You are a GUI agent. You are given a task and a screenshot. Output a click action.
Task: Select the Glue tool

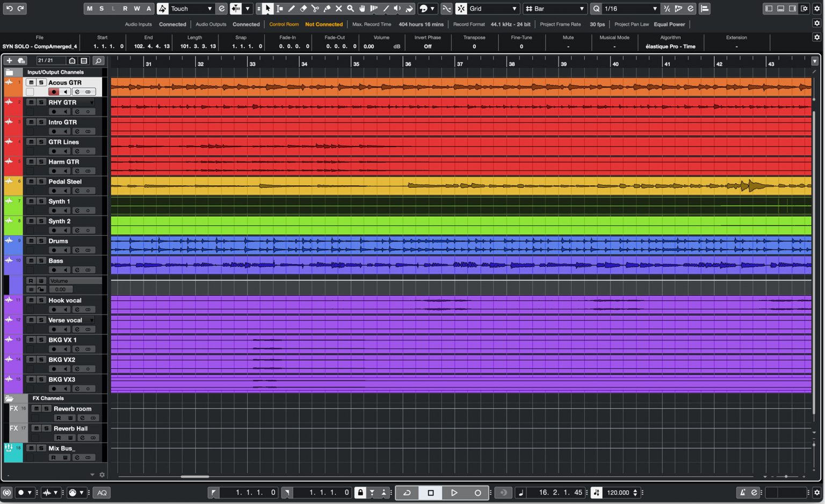pyautogui.click(x=328, y=9)
